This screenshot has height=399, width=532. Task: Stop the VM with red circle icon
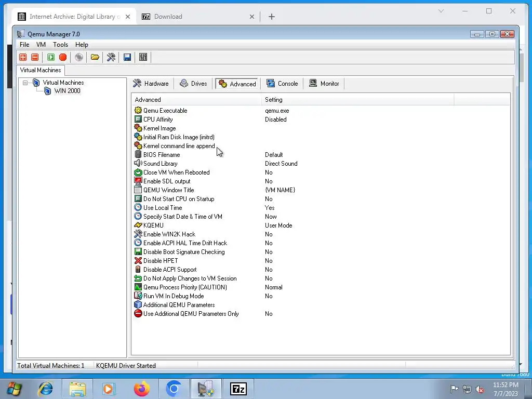pyautogui.click(x=63, y=57)
